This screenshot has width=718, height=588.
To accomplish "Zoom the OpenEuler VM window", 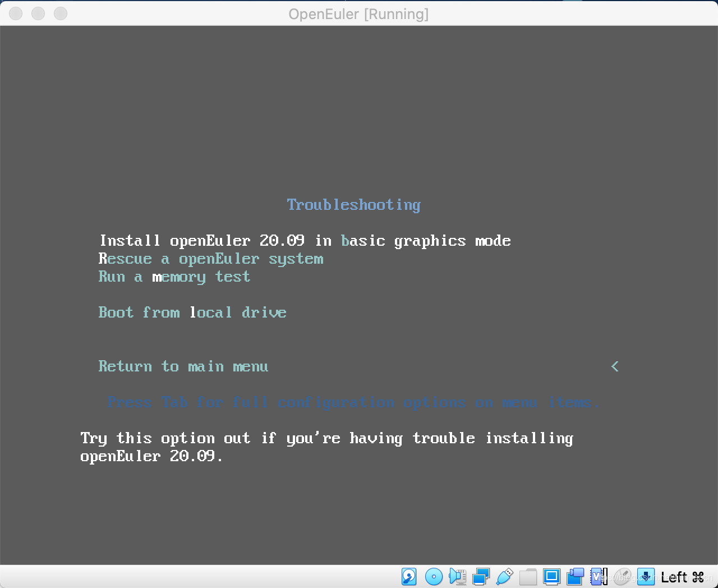I will tap(61, 13).
